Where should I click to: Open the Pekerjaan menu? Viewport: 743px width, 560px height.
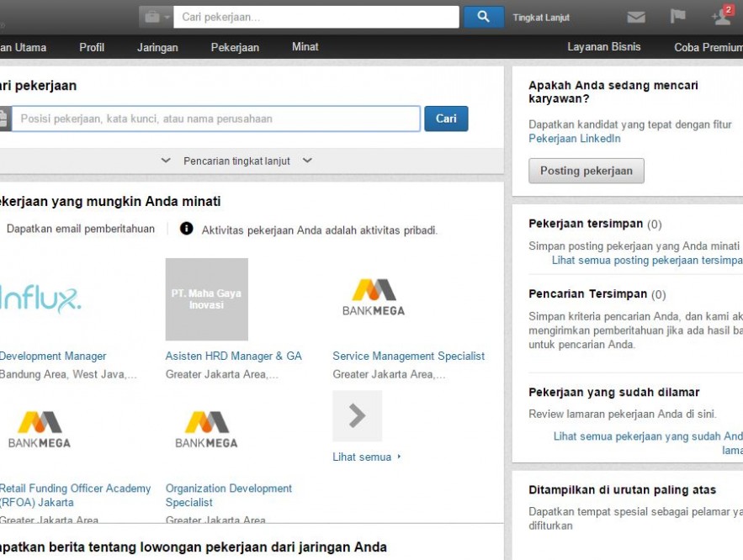click(x=235, y=47)
